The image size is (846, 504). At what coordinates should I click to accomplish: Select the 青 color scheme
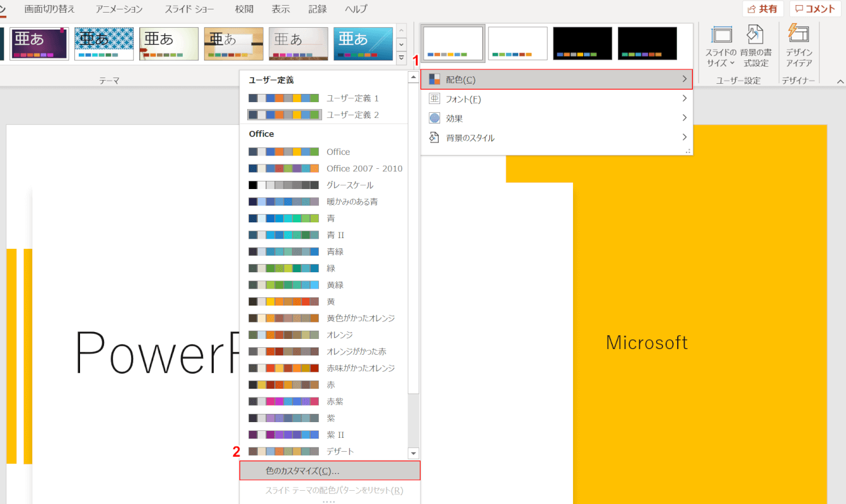(324, 218)
